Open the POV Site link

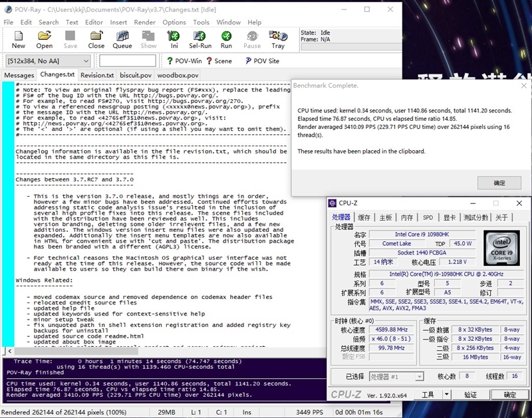[x=262, y=61]
